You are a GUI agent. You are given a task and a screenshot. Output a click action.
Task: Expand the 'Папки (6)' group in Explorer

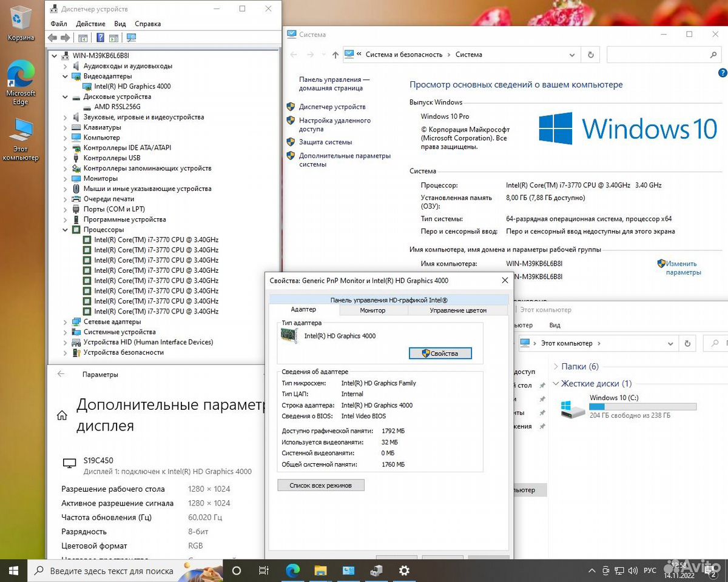pyautogui.click(x=556, y=367)
